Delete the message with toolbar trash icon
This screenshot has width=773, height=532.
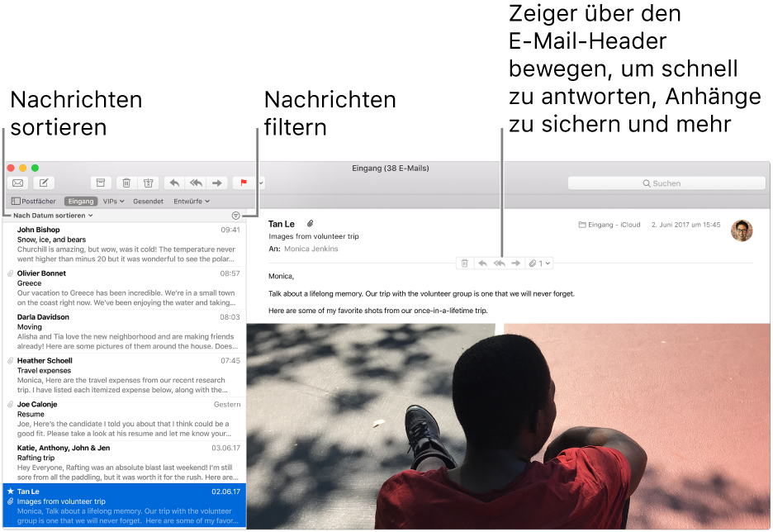(126, 183)
